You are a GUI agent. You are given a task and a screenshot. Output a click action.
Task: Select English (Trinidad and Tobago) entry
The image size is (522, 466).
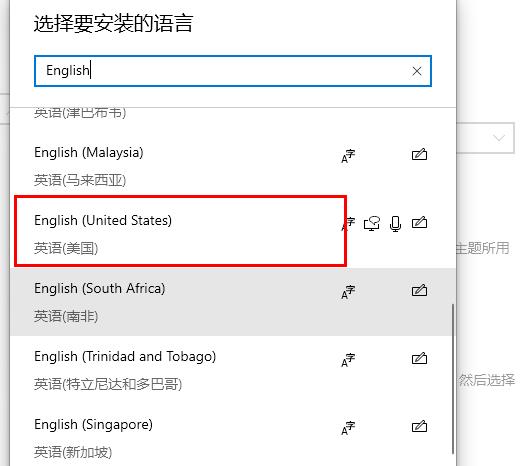pyautogui.click(x=233, y=370)
